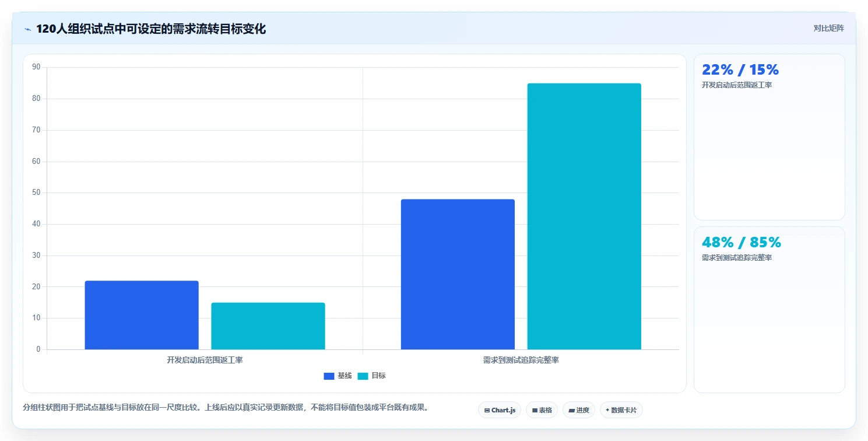Click the y-axis tick label 90
Screen dimensions: 868x441
pyautogui.click(x=37, y=67)
